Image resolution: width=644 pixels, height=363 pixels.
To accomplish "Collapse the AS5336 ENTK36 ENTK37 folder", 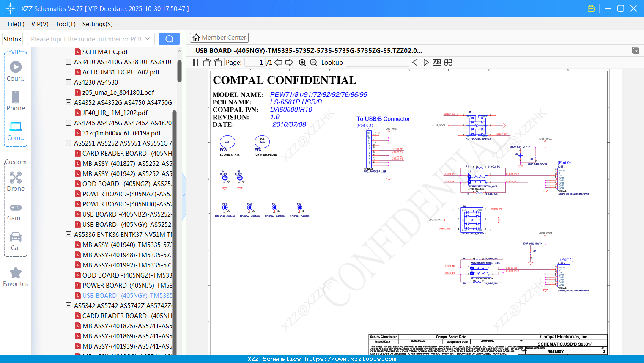I will pyautogui.click(x=68, y=234).
